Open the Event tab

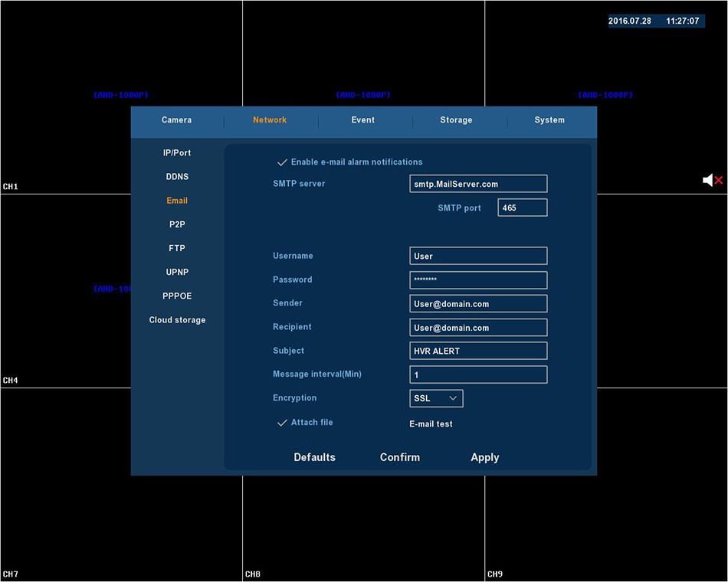coord(363,120)
